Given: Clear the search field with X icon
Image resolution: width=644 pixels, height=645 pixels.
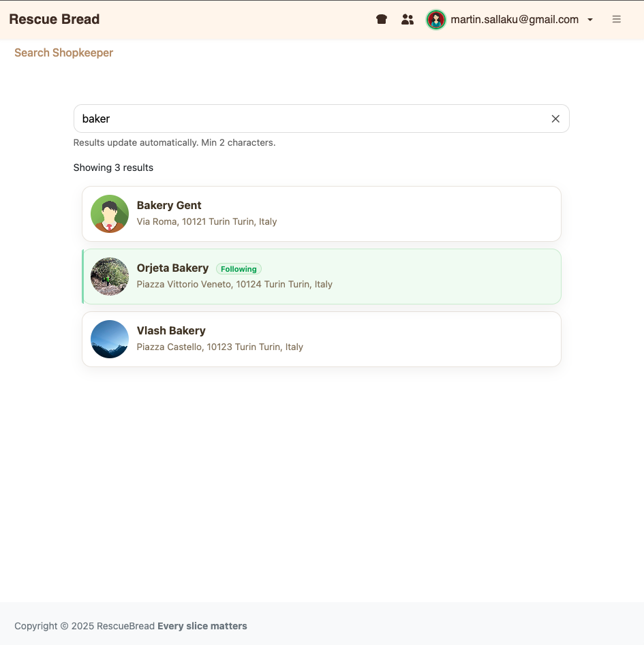Looking at the screenshot, I should pyautogui.click(x=555, y=119).
